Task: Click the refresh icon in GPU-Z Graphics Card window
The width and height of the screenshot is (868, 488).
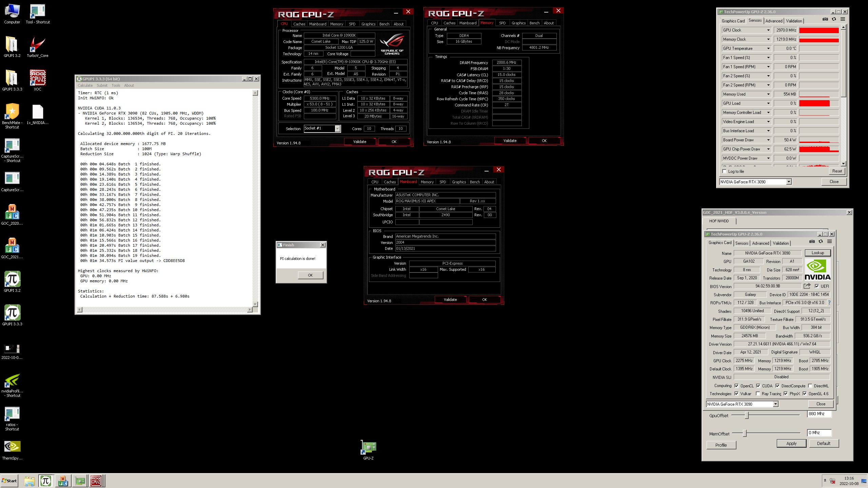Action: 821,241
